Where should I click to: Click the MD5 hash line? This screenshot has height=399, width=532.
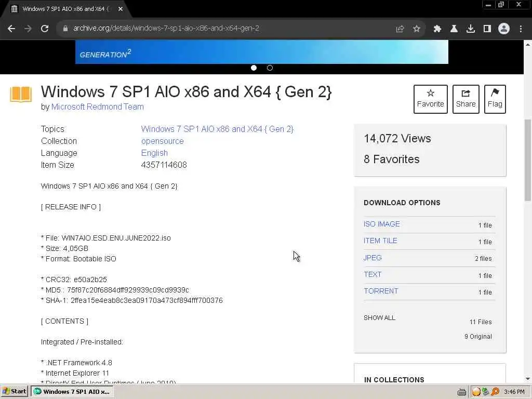115,290
